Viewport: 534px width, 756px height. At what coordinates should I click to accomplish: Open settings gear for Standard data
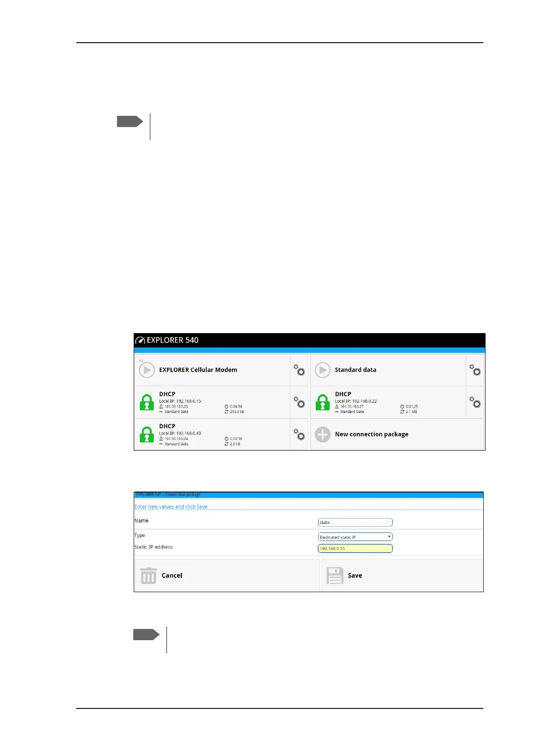[475, 370]
